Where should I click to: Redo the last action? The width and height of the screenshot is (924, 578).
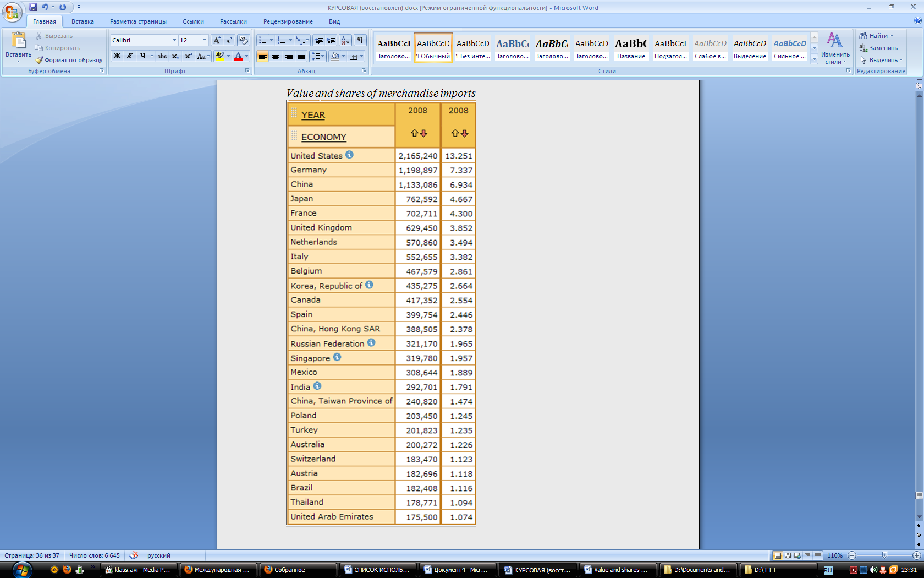(x=63, y=7)
